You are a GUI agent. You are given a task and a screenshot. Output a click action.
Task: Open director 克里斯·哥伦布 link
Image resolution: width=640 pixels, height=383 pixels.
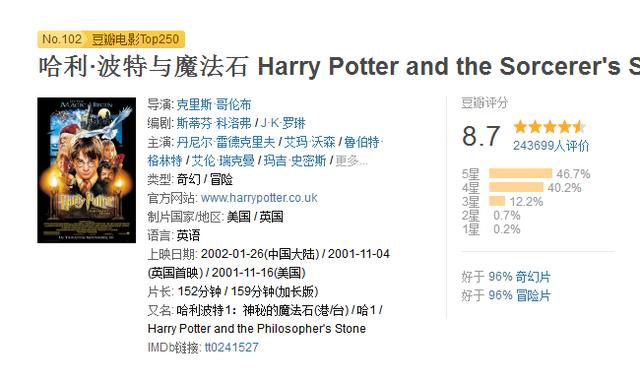213,105
